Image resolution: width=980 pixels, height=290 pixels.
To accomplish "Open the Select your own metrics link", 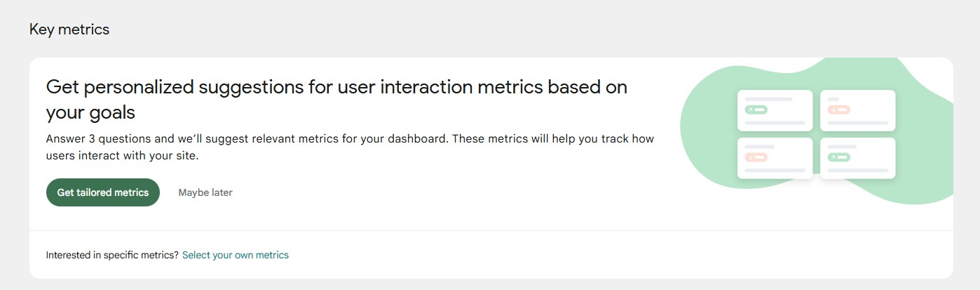I will (x=236, y=255).
